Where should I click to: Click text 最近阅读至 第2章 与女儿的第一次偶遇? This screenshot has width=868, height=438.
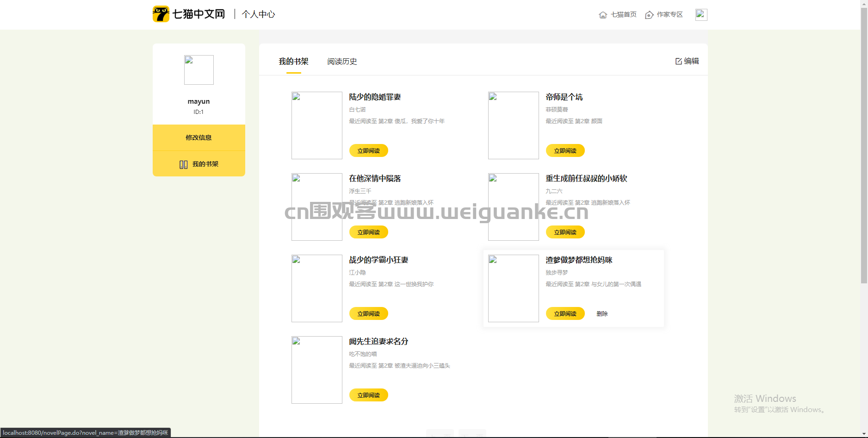click(x=593, y=284)
